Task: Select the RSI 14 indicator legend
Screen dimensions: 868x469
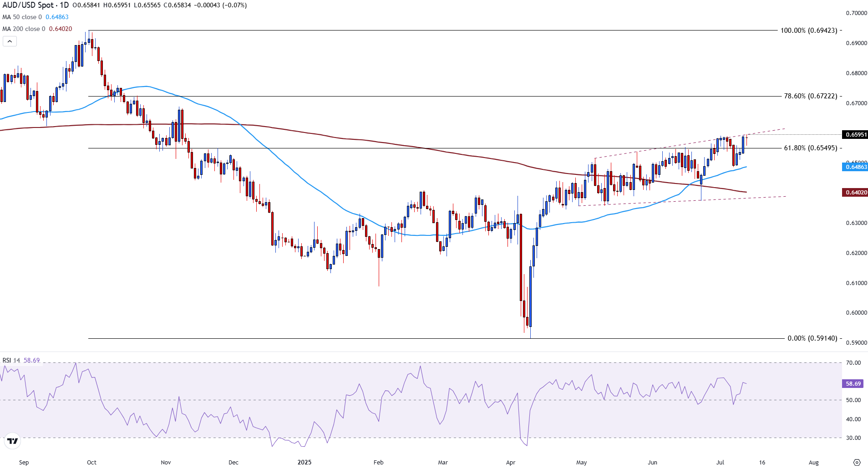Action: pos(12,360)
